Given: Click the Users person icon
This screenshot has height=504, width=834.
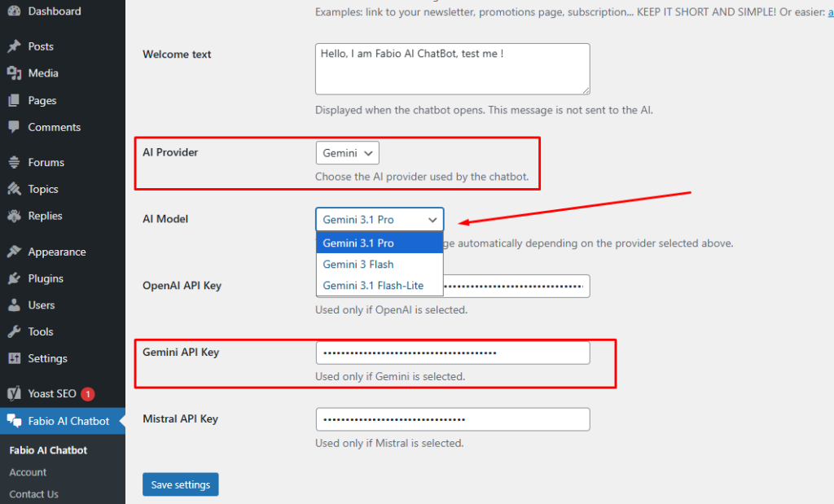Looking at the screenshot, I should (15, 305).
